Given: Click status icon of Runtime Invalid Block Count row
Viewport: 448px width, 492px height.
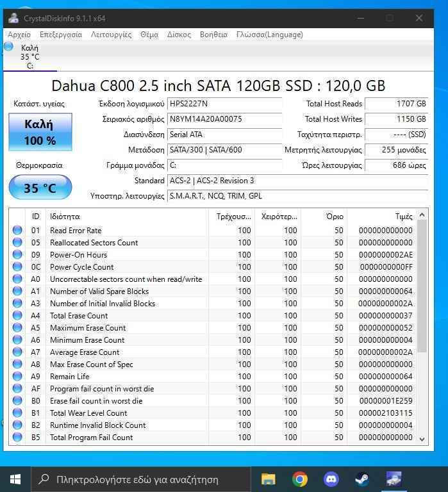Looking at the screenshot, I should click(17, 425).
